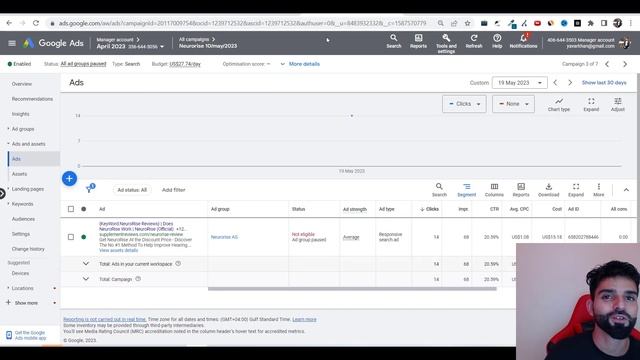This screenshot has width=640, height=360.
Task: Adjust chart settings
Action: click(x=618, y=104)
